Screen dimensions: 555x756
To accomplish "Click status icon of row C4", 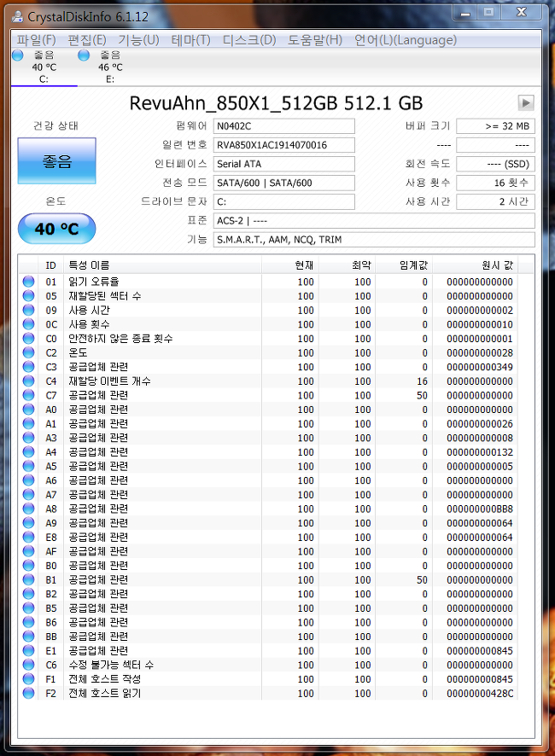I will (x=28, y=381).
